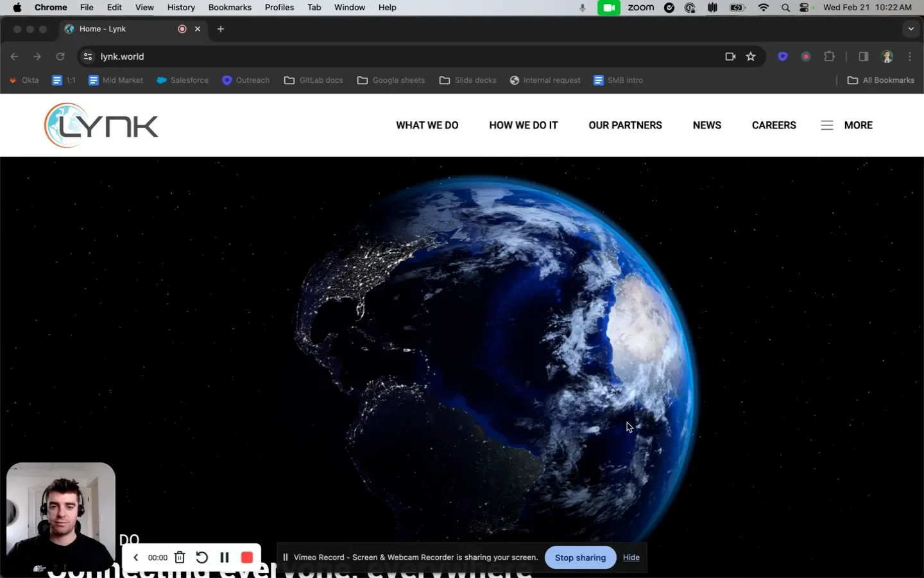Open the Salesforce bookmark

tap(183, 80)
